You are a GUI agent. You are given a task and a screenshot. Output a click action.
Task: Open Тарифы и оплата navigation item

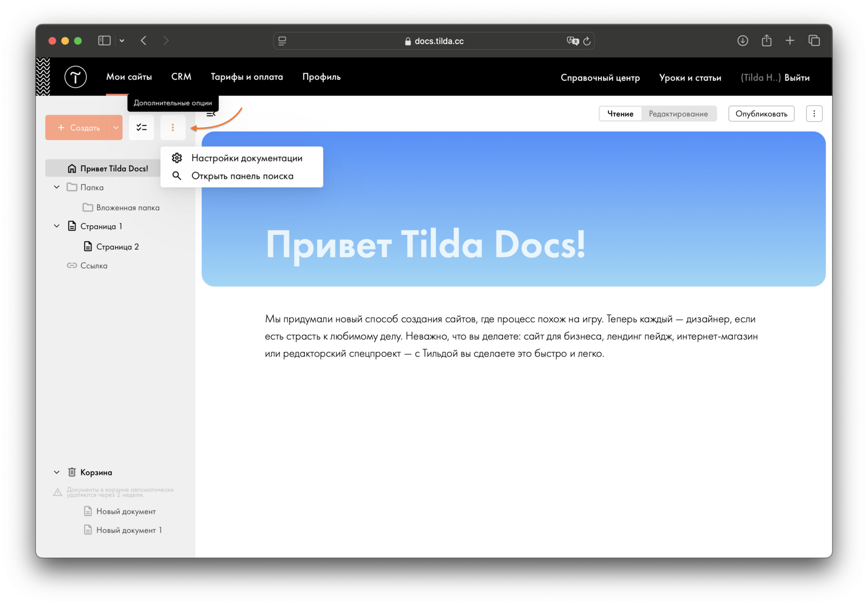coord(247,76)
